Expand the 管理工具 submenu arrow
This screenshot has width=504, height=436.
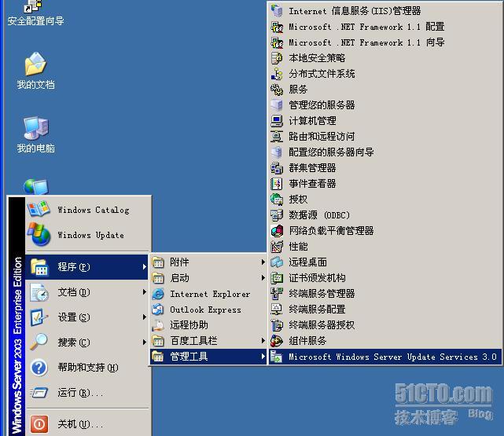click(263, 357)
